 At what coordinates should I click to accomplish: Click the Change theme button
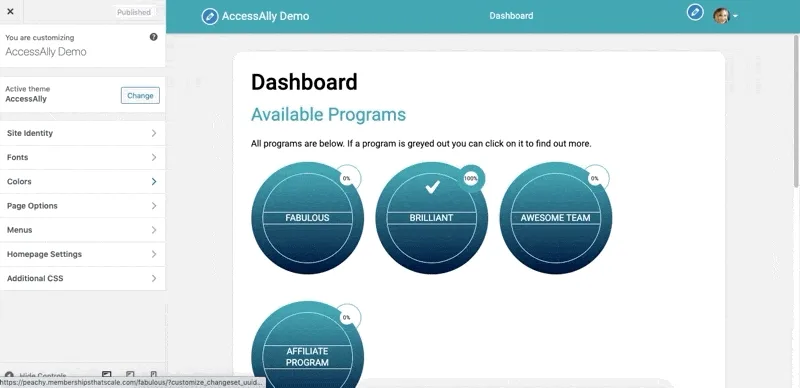point(140,95)
